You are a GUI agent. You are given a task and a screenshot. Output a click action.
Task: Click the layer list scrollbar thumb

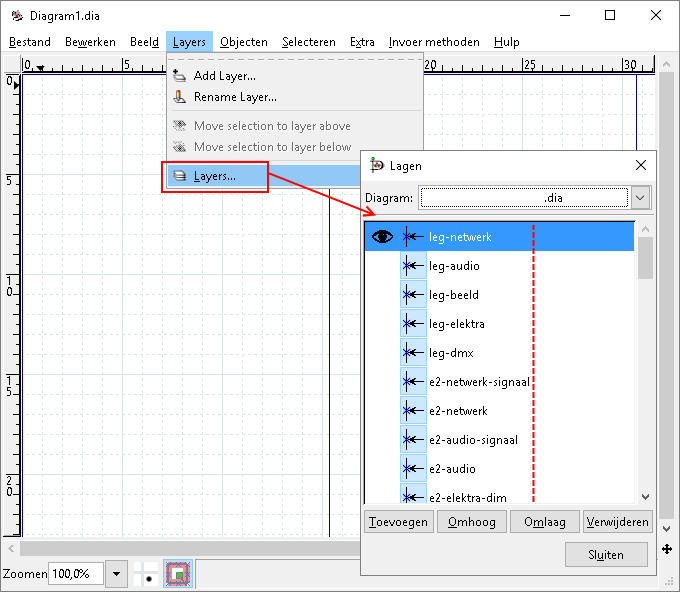point(645,258)
